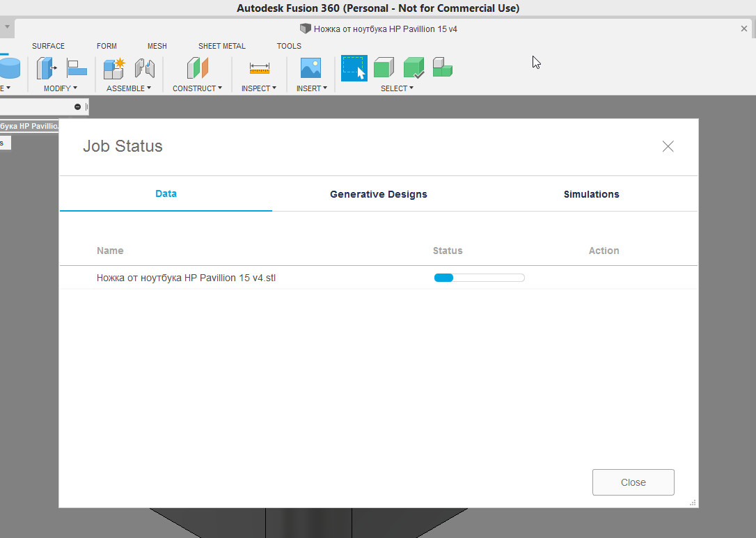Open the SELECT dropdown menu

(397, 88)
